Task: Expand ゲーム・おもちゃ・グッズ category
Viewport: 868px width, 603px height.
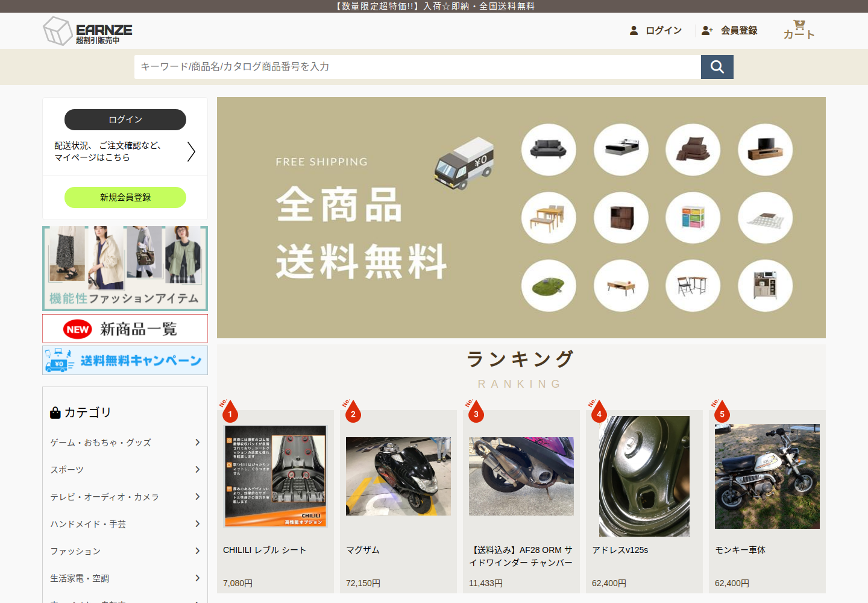Action: (x=125, y=443)
